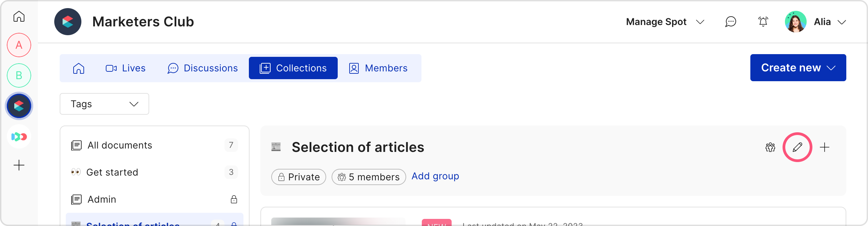868x226 pixels.
Task: Click the home icon in the left sidebar
Action: click(x=19, y=16)
